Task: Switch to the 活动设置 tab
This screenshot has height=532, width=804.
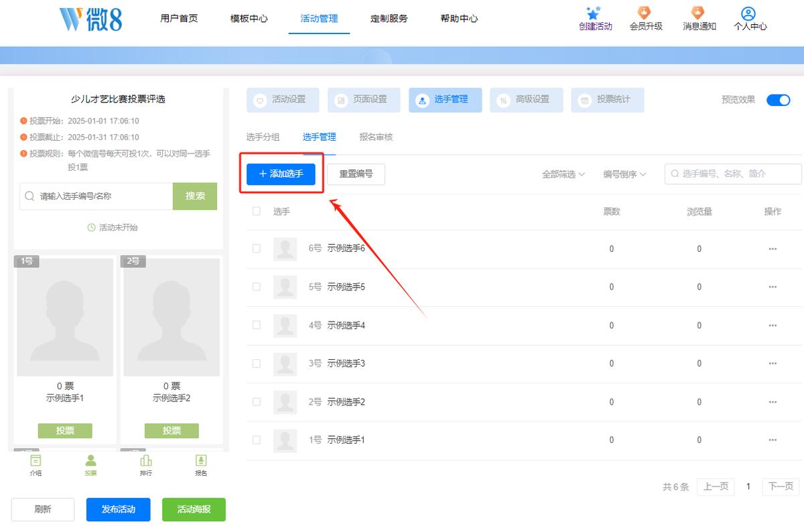Action: (x=283, y=100)
